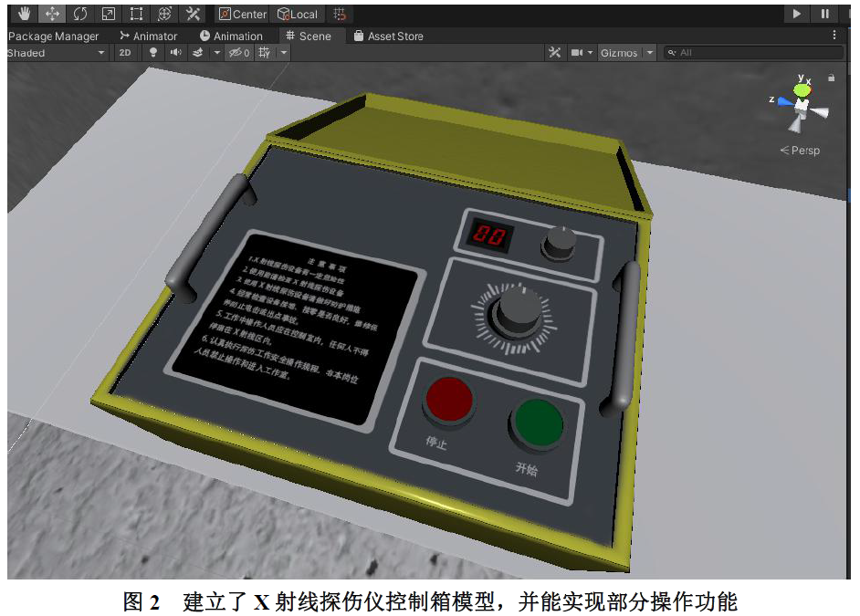Viewport: 860px width, 616px height.
Task: Click the grid snapping icon in top toolbar
Action: click(340, 14)
